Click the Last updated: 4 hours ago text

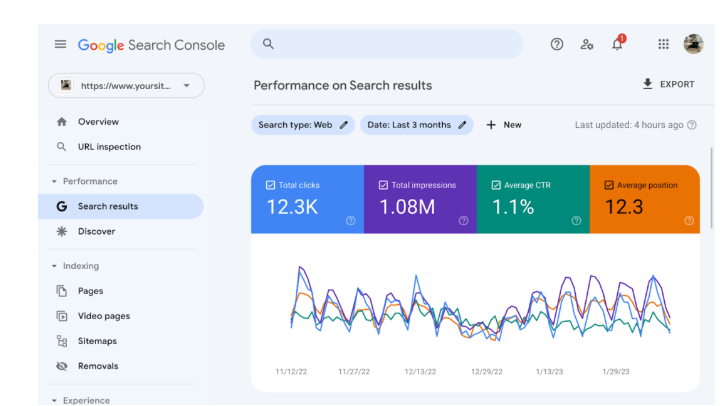click(629, 125)
